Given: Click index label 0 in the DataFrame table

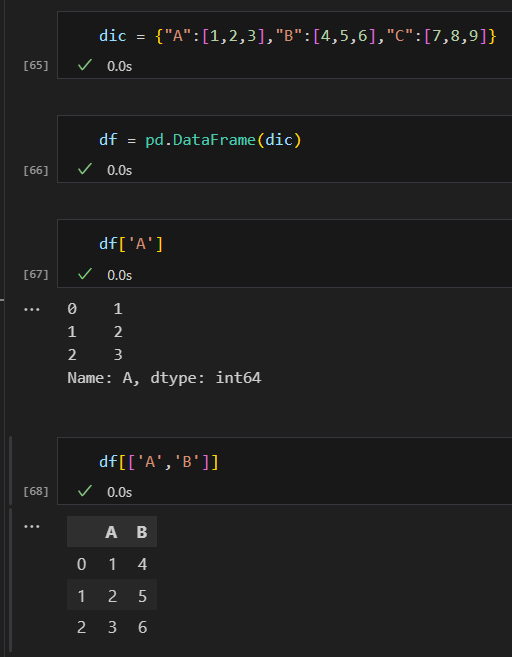Looking at the screenshot, I should click(x=82, y=564).
